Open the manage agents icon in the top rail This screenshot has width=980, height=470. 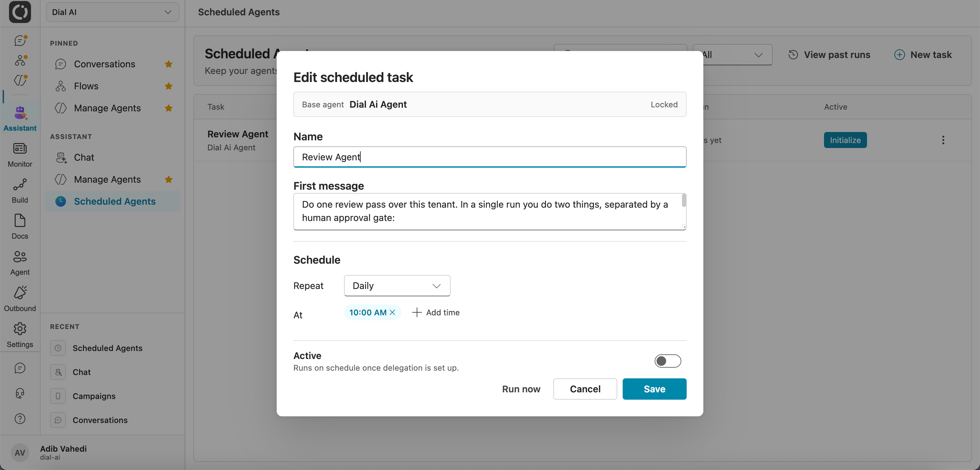point(20,80)
